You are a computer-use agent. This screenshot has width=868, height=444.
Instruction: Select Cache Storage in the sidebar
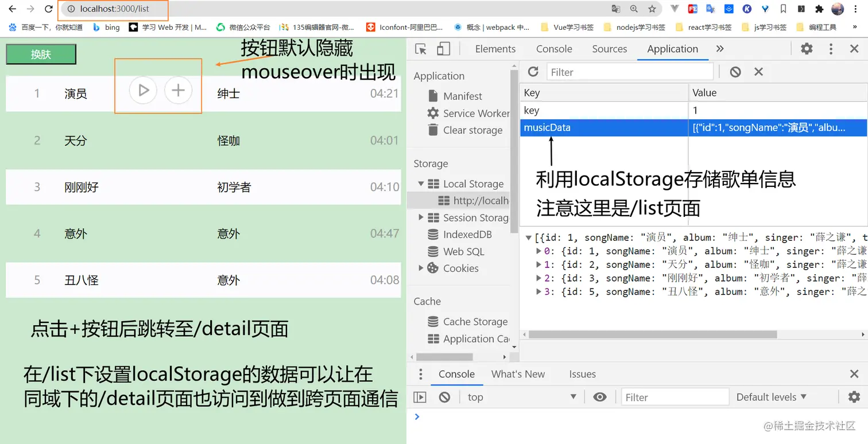click(468, 322)
